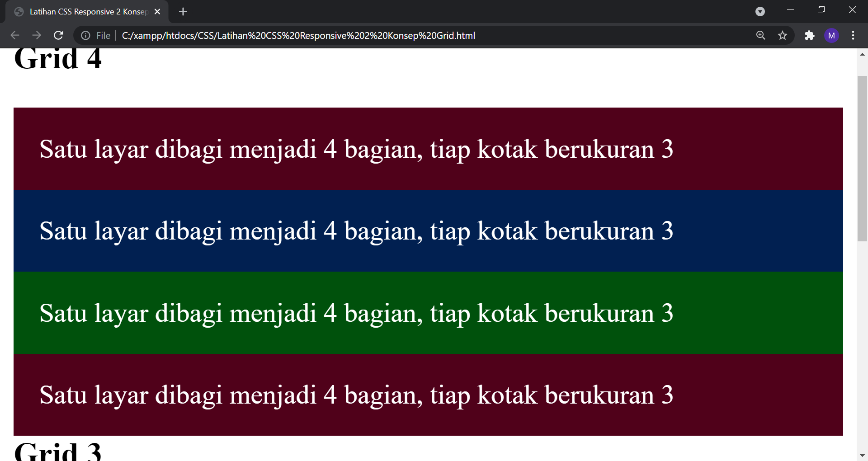Close the Latihan CSS Responsive tab

[157, 12]
